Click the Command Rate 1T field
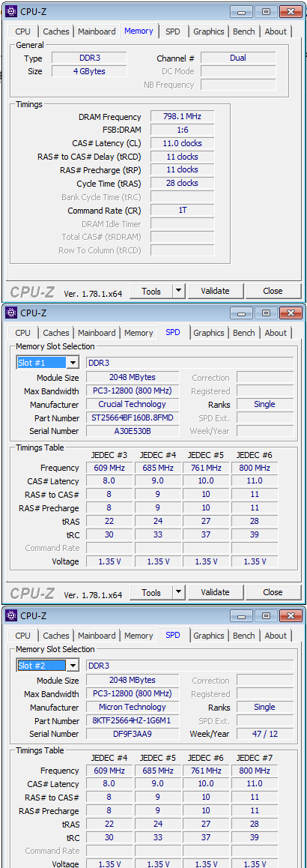The height and width of the screenshot is (868, 307). point(183,211)
